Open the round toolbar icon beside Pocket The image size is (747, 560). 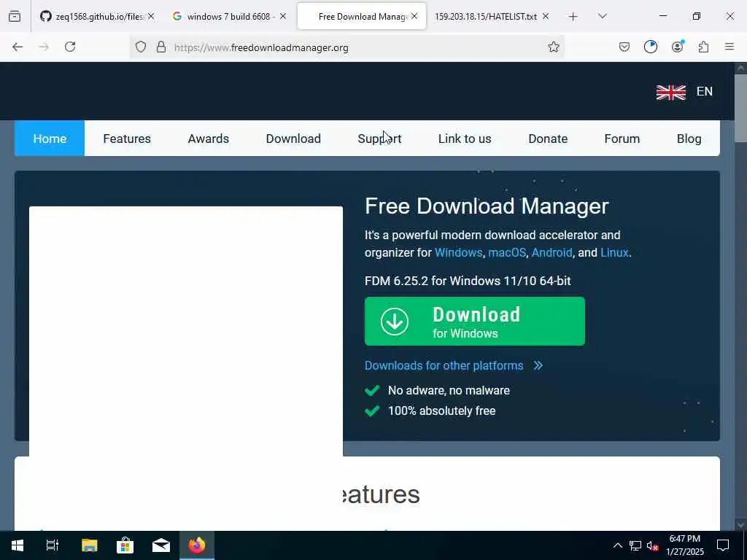650,47
